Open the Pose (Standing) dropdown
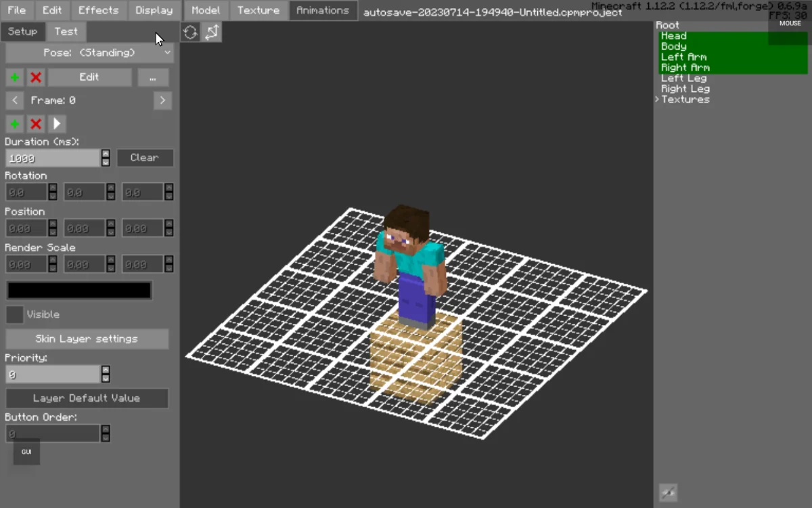 89,53
